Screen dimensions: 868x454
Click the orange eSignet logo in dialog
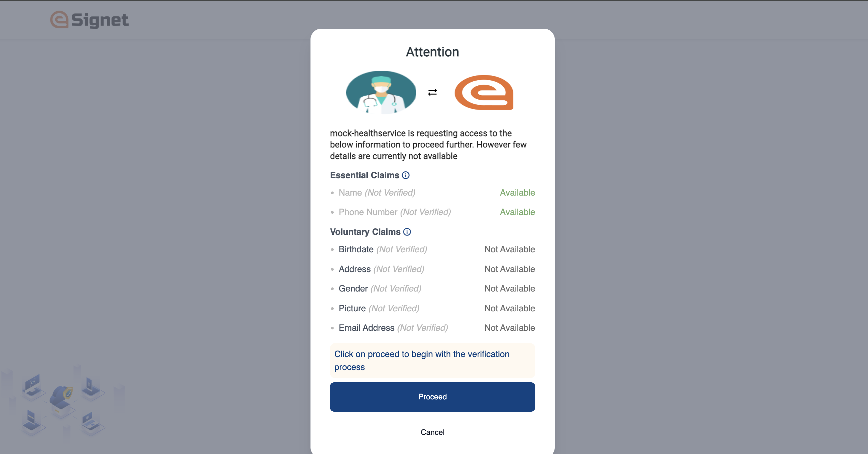pos(484,93)
